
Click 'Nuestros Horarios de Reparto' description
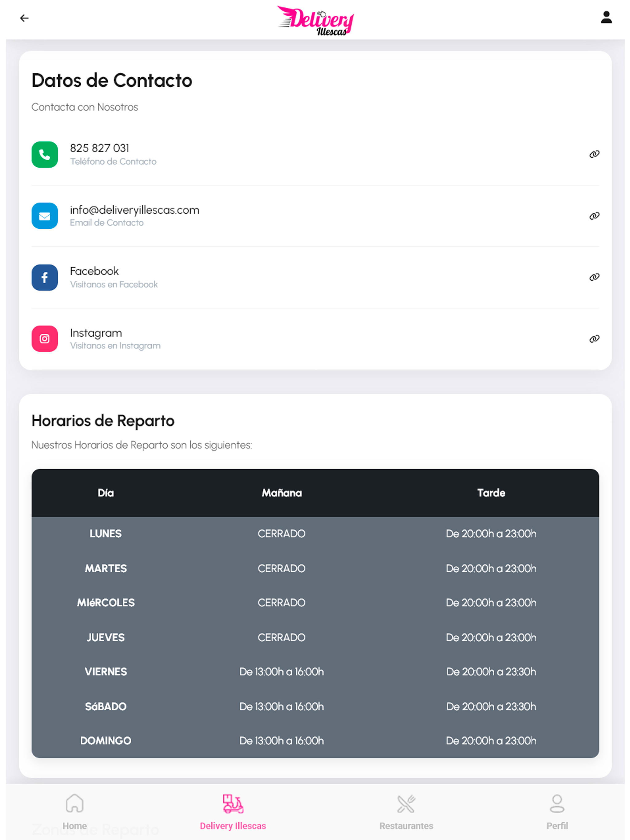(x=142, y=445)
